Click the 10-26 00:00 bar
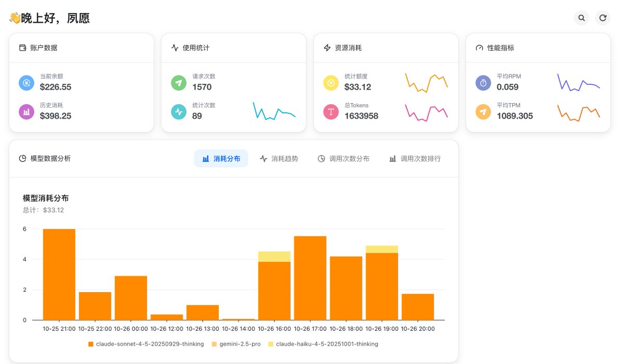This screenshot has width=625, height=364. coord(131,298)
